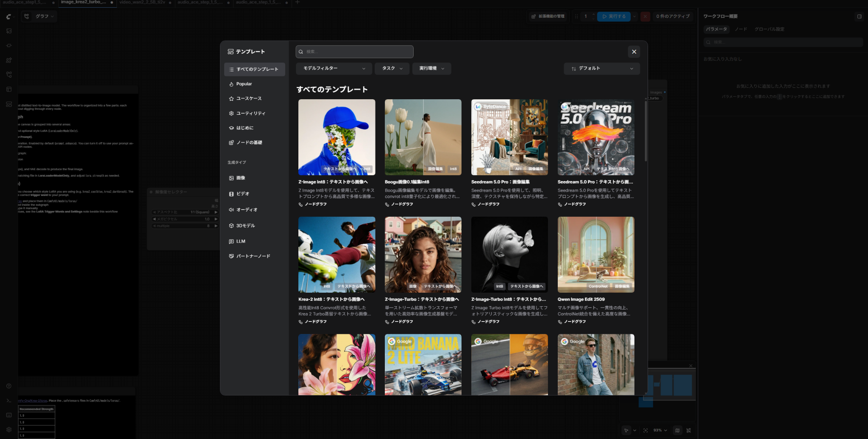
Task: Open the パートナーノード category
Action: [254, 256]
